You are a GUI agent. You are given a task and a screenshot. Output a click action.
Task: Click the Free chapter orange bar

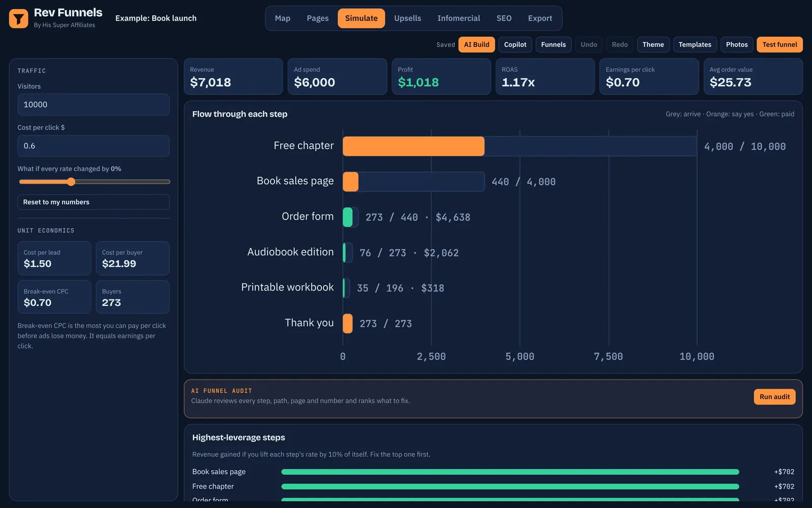414,146
